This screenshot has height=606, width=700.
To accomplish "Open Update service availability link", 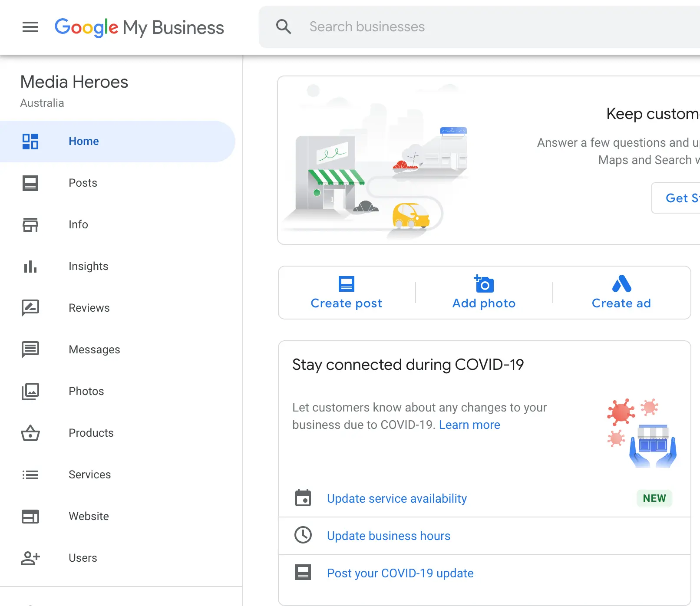I will pyautogui.click(x=397, y=499).
